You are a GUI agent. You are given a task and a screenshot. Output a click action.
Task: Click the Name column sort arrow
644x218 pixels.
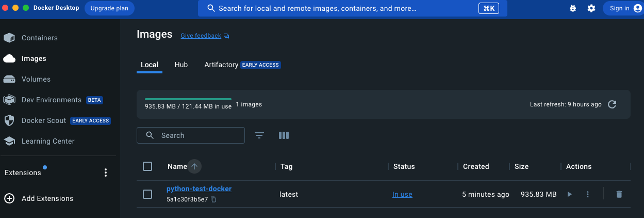[194, 166]
